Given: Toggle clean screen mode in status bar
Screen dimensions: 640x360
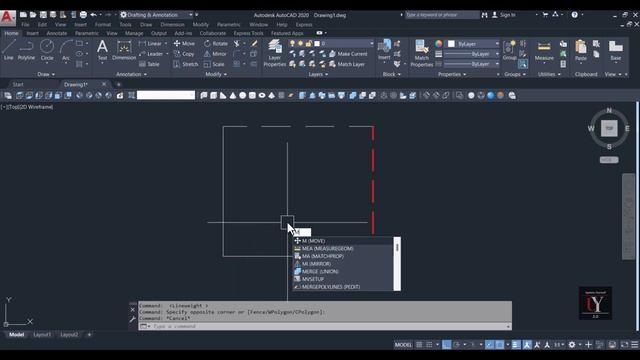Looking at the screenshot, I should tap(624, 345).
